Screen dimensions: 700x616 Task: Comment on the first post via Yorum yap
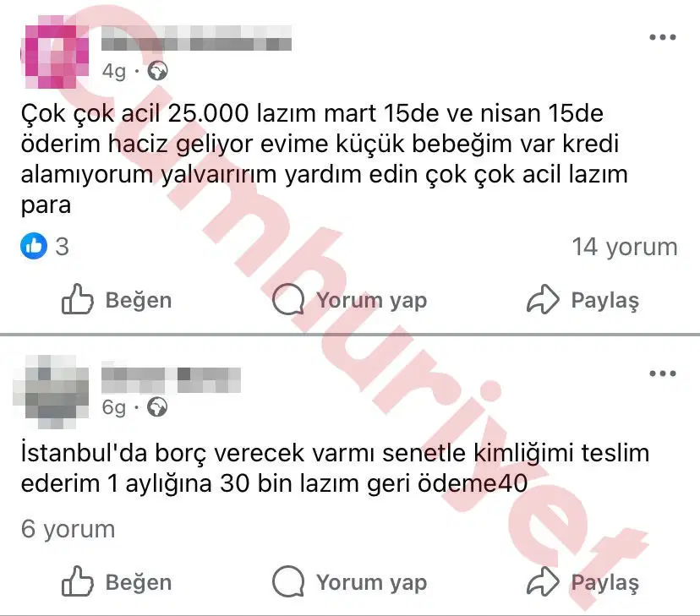coord(349,300)
